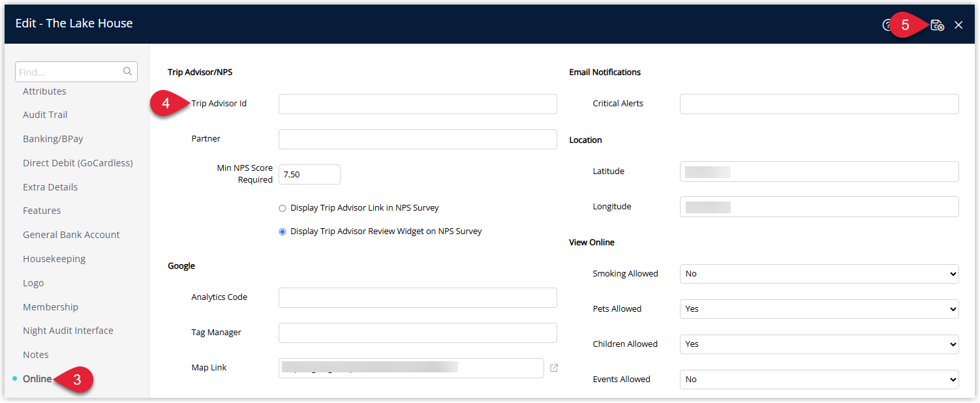Select Extra Details in sidebar

point(50,187)
